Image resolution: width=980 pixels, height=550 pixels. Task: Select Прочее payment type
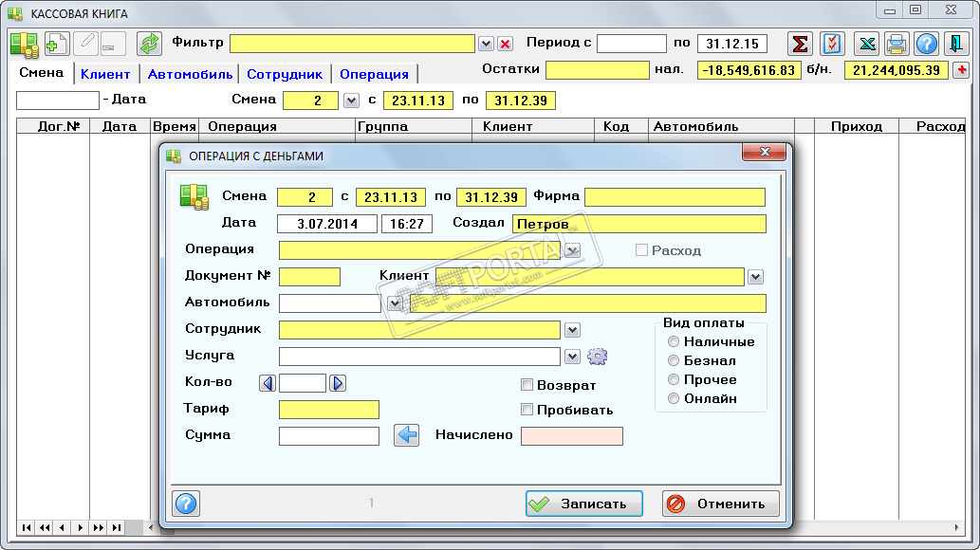pyautogui.click(x=674, y=379)
